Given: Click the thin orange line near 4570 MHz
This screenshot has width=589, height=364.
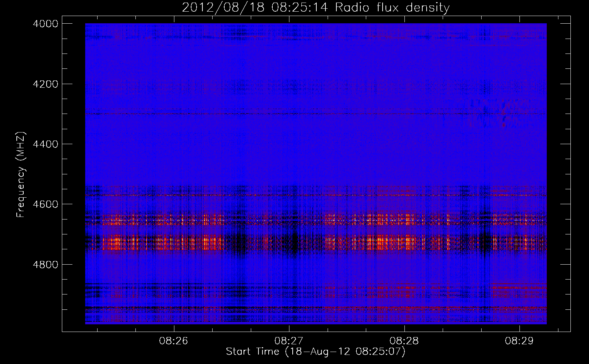Looking at the screenshot, I should point(316,195).
